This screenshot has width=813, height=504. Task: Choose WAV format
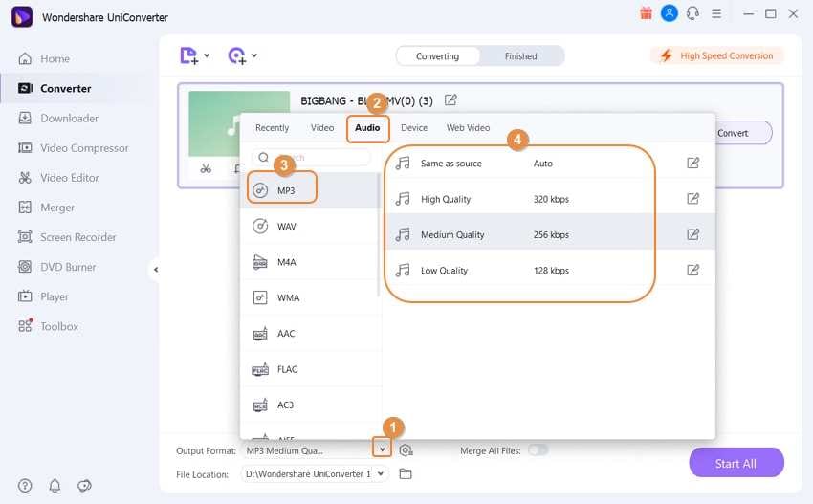coord(310,226)
